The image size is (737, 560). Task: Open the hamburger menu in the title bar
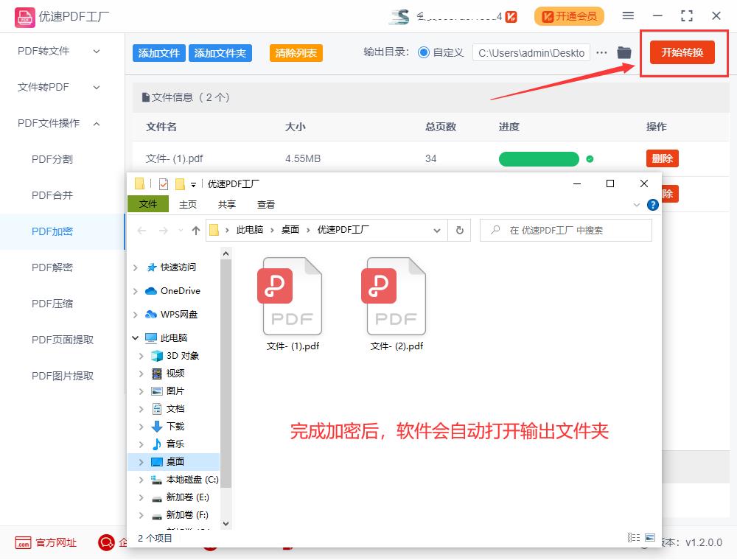pos(628,16)
